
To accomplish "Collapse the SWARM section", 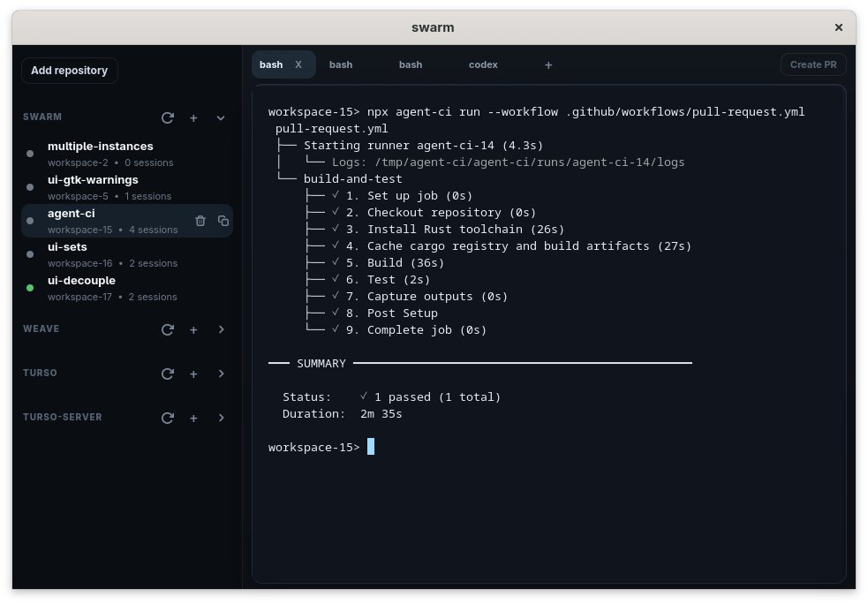I will (x=221, y=117).
